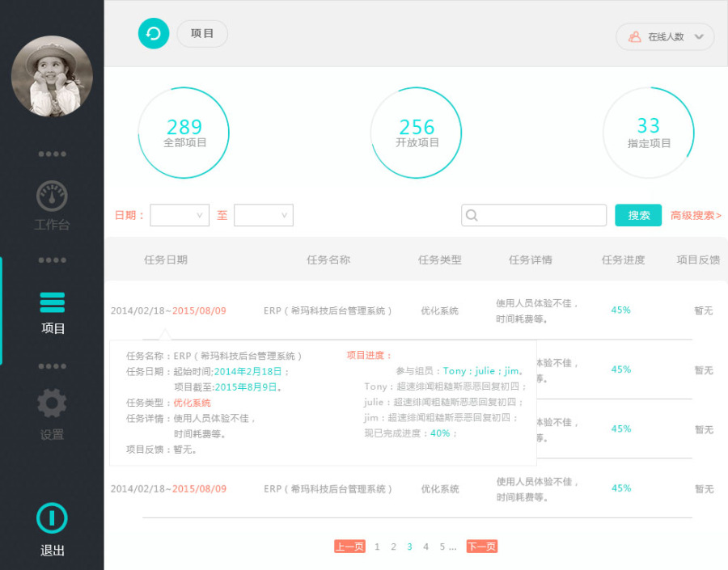Click the 下一页 next page button
The height and width of the screenshot is (570, 728).
[482, 547]
